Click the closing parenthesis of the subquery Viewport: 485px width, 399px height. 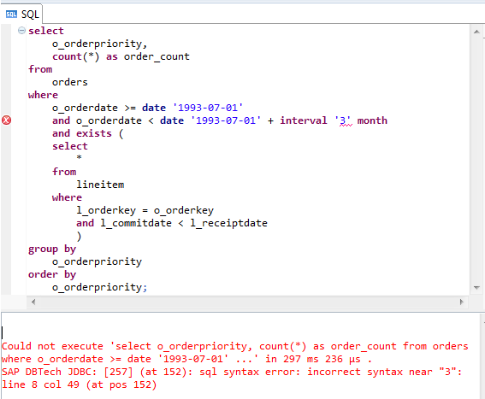point(79,236)
